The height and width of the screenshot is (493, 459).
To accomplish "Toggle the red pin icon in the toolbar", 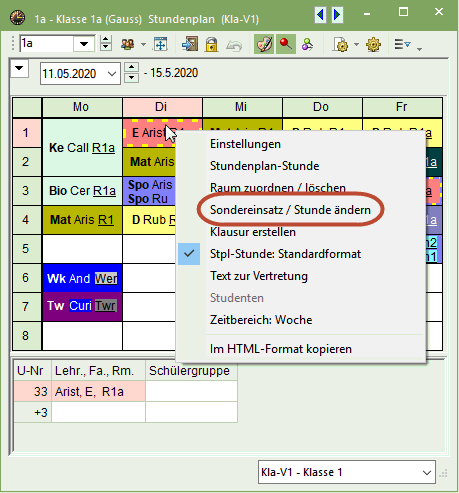I will (x=286, y=44).
